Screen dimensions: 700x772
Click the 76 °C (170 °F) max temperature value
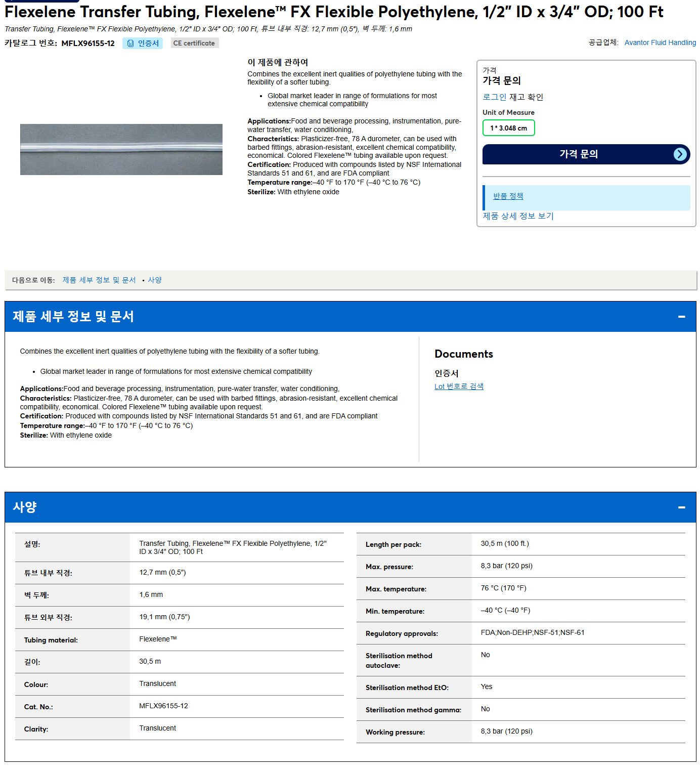[503, 588]
